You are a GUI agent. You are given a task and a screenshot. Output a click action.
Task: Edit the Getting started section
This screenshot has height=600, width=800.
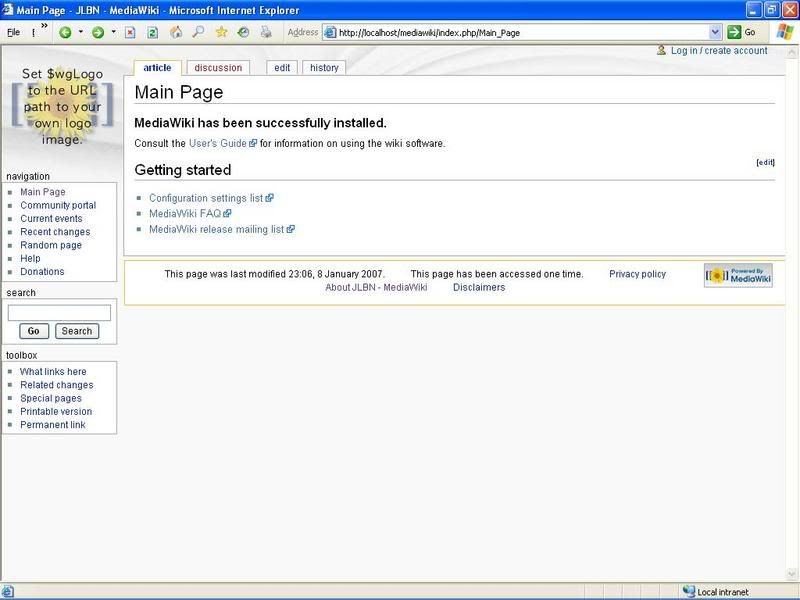click(x=765, y=162)
